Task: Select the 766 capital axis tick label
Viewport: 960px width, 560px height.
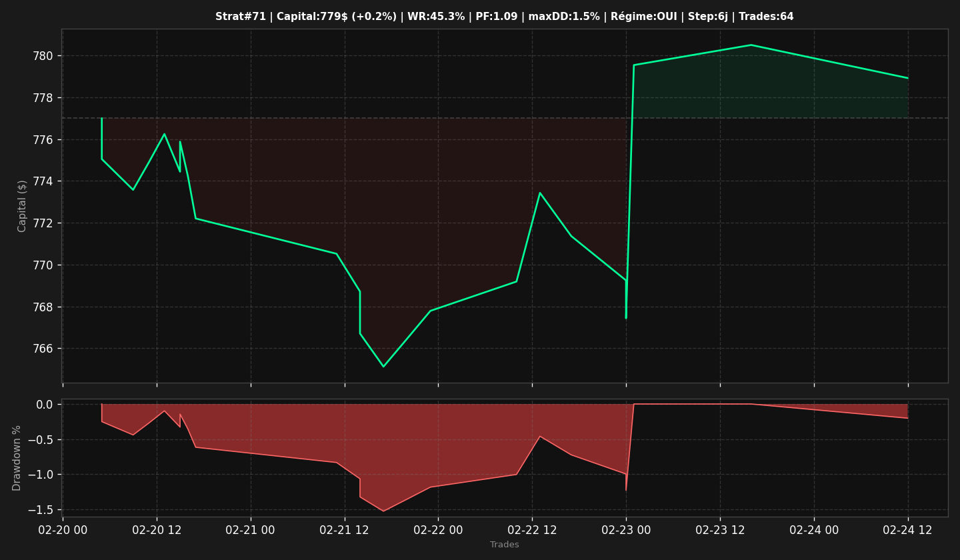Action: coord(44,349)
